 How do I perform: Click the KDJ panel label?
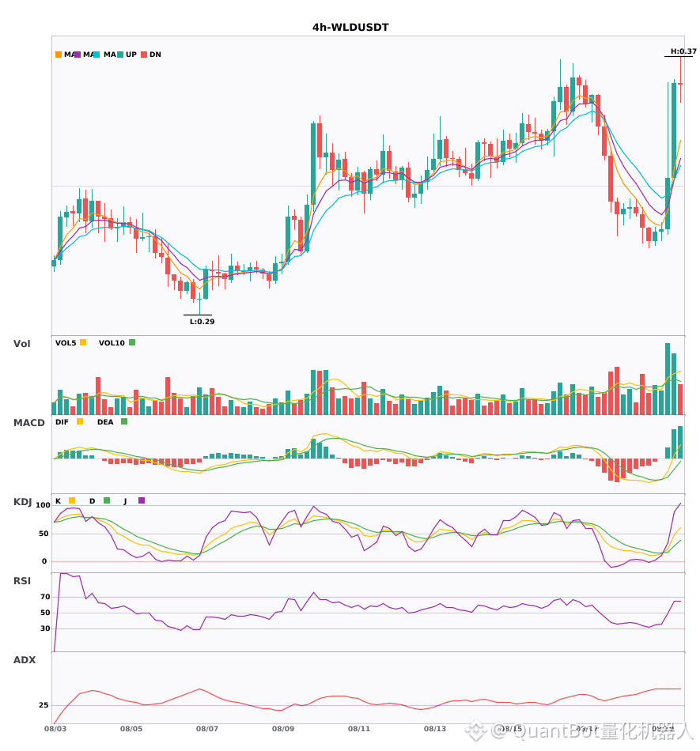coord(22,502)
